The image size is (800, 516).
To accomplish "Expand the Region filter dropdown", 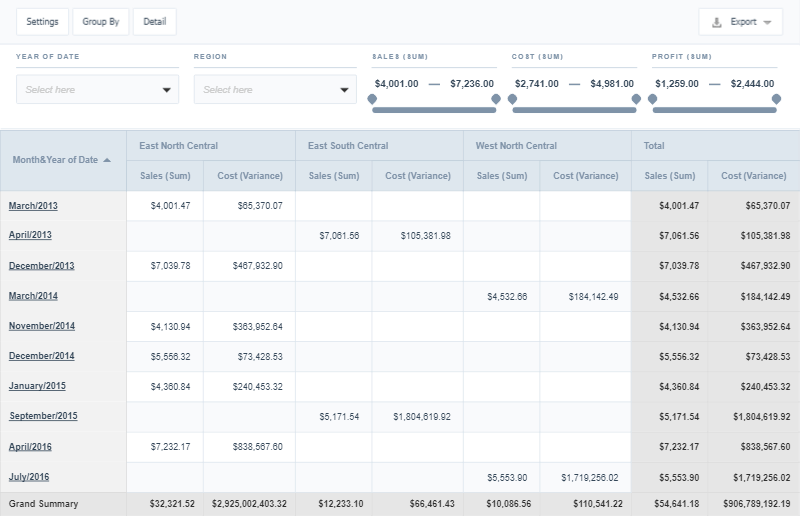I will [345, 90].
